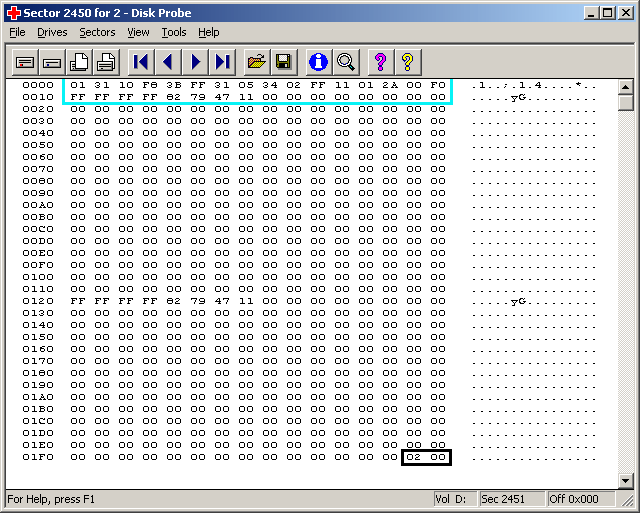The height and width of the screenshot is (513, 640).
Task: Click the red cross Disk Probe title icon
Action: (13, 13)
